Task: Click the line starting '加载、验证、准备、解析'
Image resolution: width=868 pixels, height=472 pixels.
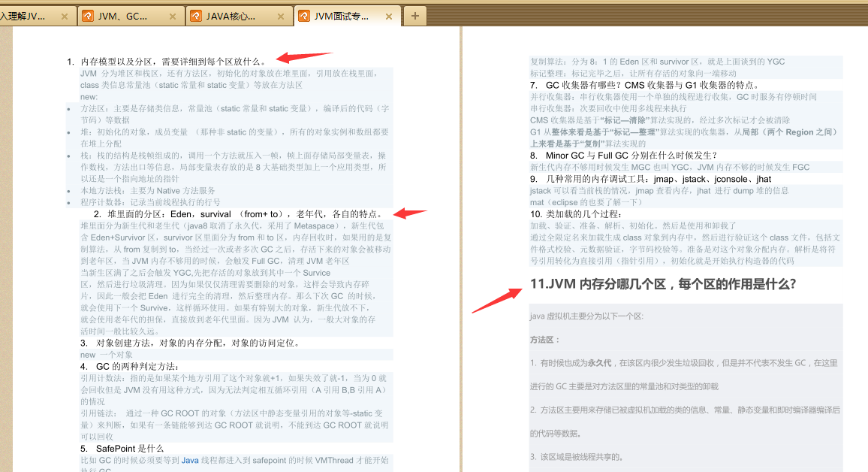Action: click(x=633, y=226)
